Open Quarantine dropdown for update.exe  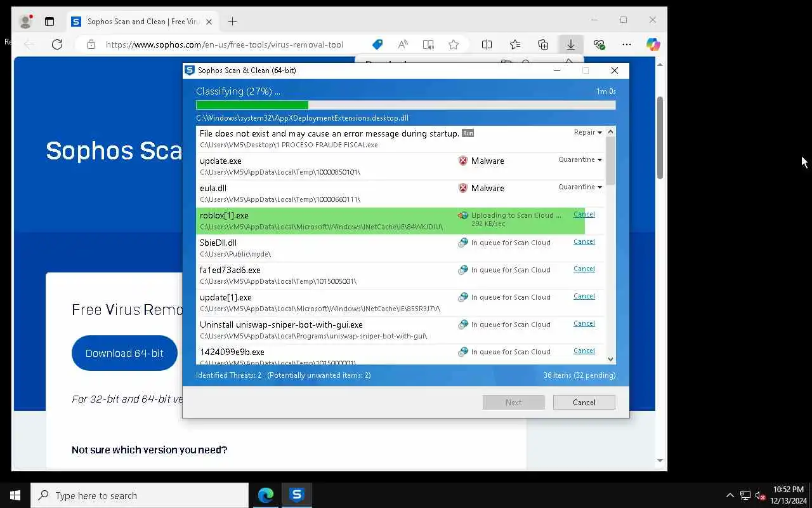click(x=580, y=160)
